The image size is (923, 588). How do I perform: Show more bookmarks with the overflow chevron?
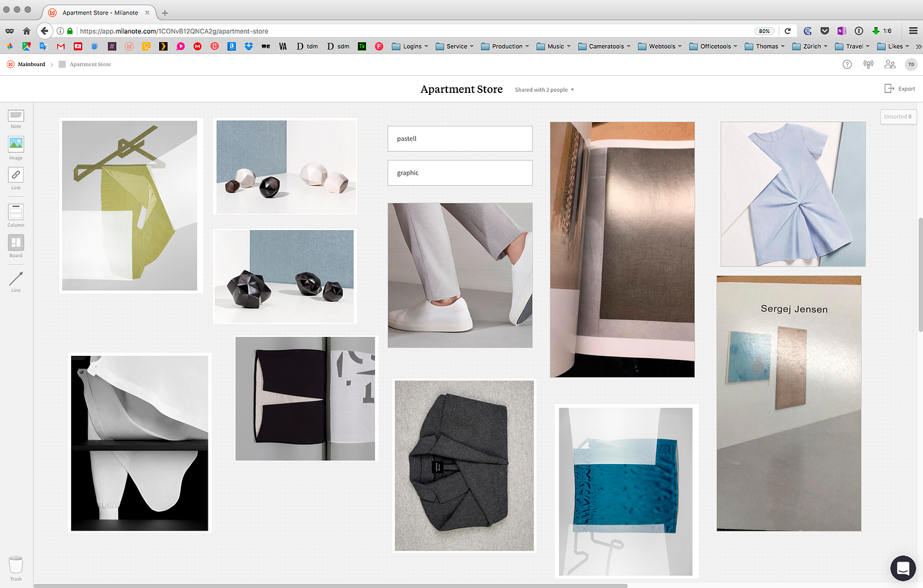point(918,46)
